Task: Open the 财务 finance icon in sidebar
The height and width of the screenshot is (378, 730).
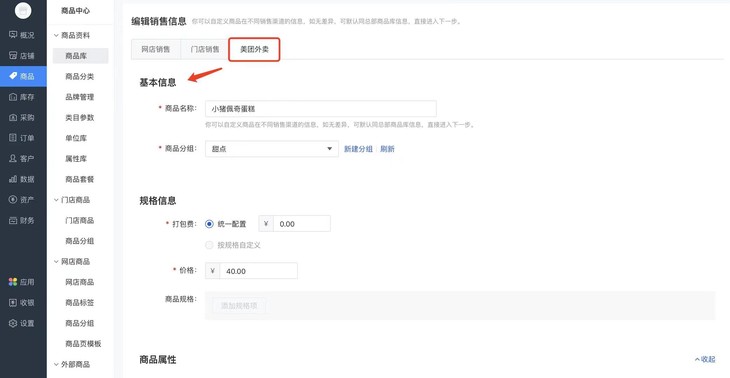Action: [x=13, y=220]
